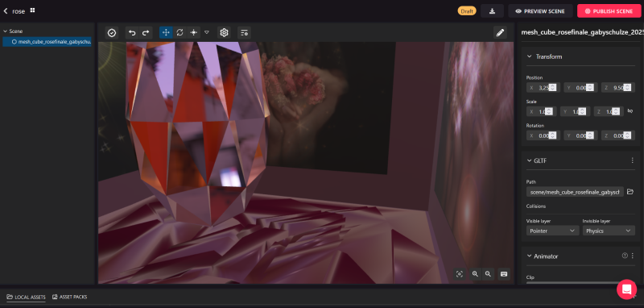
Task: Open the gizmo options dropdown arrow
Action: click(x=207, y=32)
